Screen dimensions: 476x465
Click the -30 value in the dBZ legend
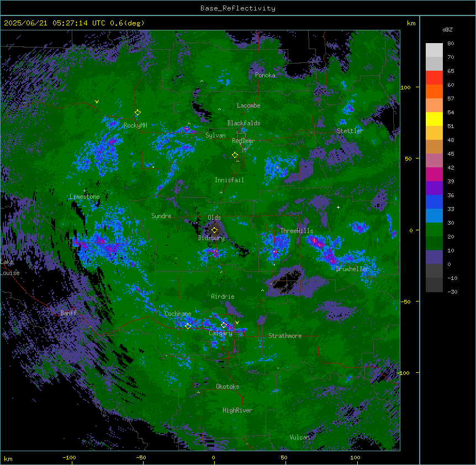[x=452, y=292]
